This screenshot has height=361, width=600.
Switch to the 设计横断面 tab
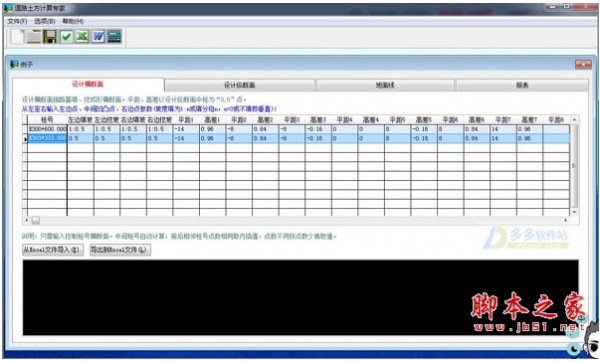[88, 84]
